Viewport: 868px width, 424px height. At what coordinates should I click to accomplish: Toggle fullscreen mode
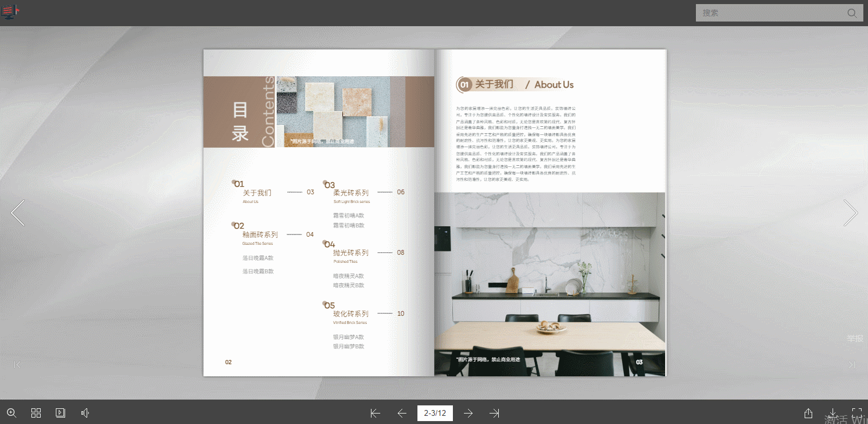click(x=857, y=413)
